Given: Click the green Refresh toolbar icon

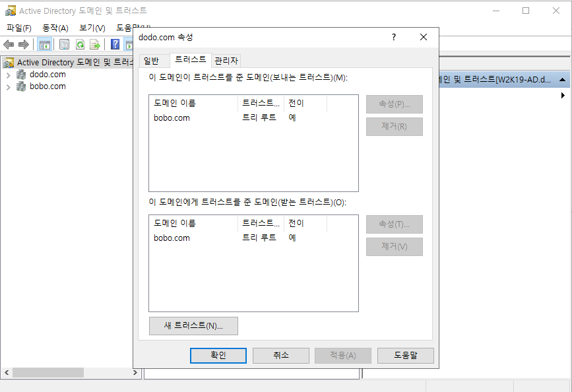Looking at the screenshot, I should click(x=80, y=44).
